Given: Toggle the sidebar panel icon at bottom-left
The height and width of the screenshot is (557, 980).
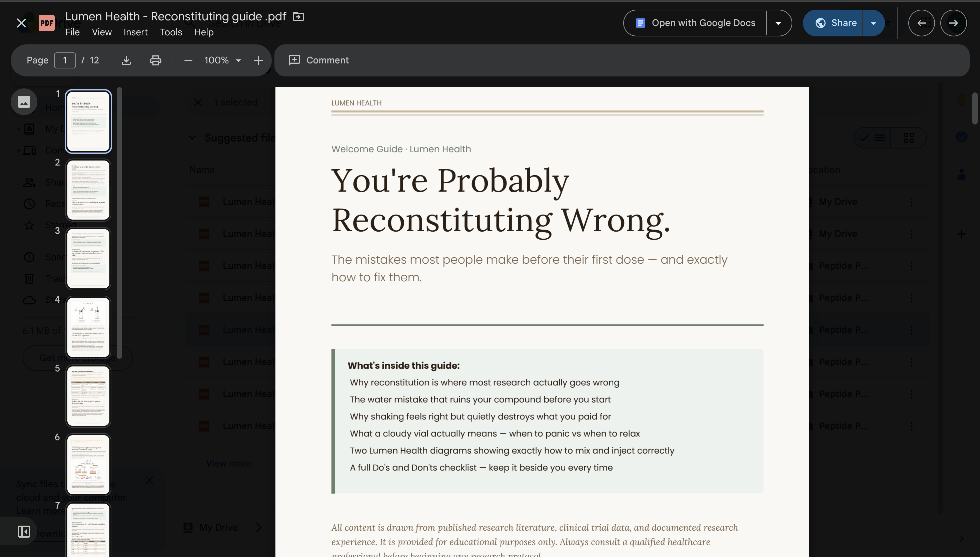Looking at the screenshot, I should [24, 531].
